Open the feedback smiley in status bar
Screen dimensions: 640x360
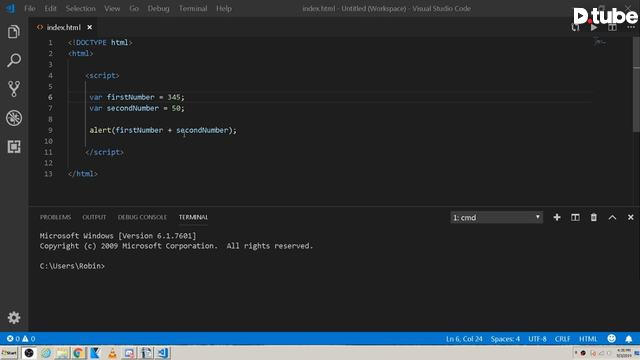click(x=611, y=338)
